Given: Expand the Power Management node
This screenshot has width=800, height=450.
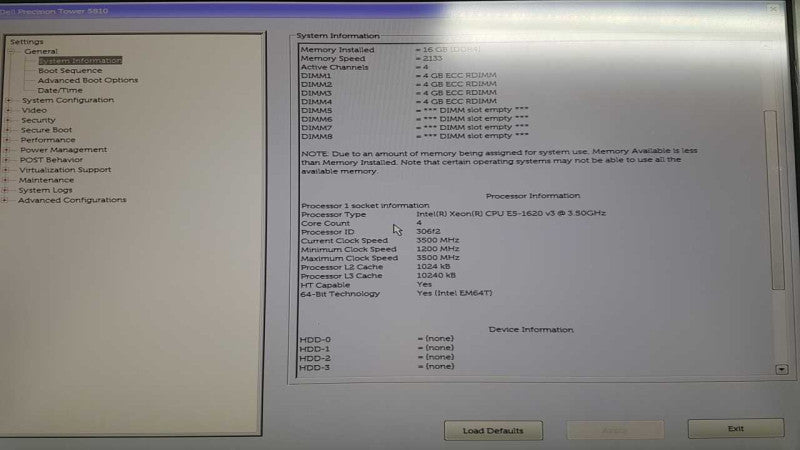Looking at the screenshot, I should pos(7,150).
